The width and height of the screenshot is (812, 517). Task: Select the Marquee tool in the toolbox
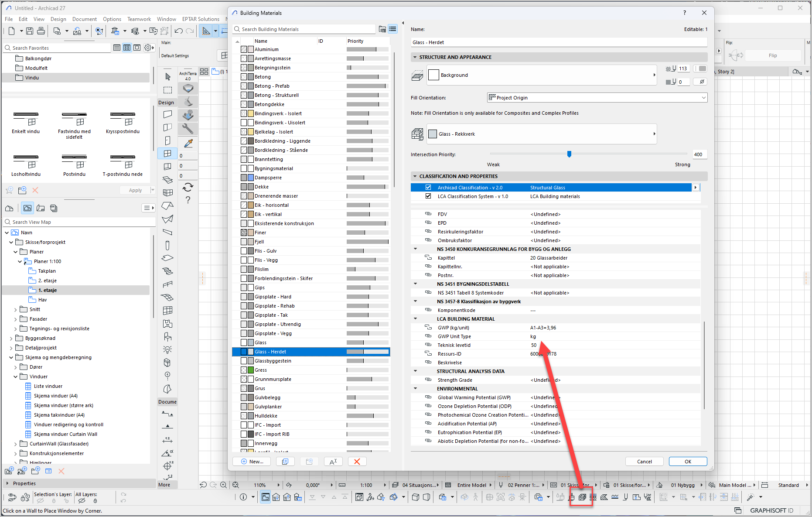coord(168,90)
